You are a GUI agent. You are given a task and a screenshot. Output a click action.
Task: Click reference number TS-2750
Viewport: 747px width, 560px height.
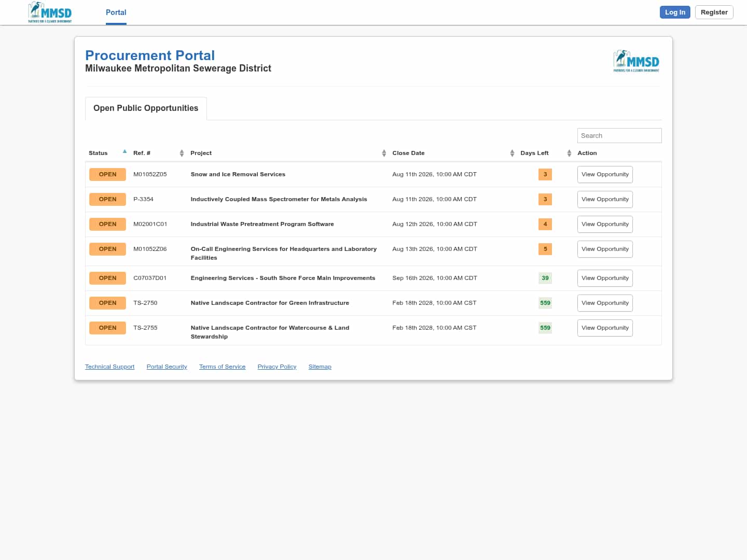coord(145,303)
